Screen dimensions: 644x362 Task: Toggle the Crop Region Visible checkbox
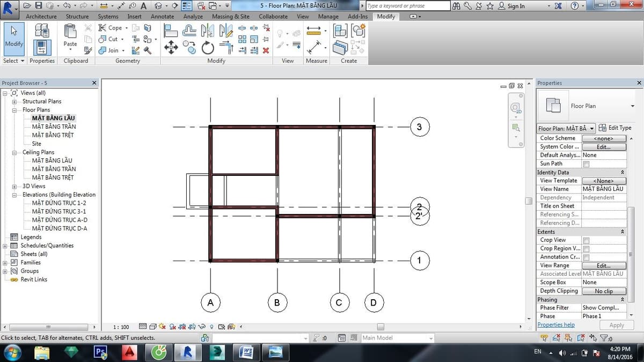coord(586,249)
